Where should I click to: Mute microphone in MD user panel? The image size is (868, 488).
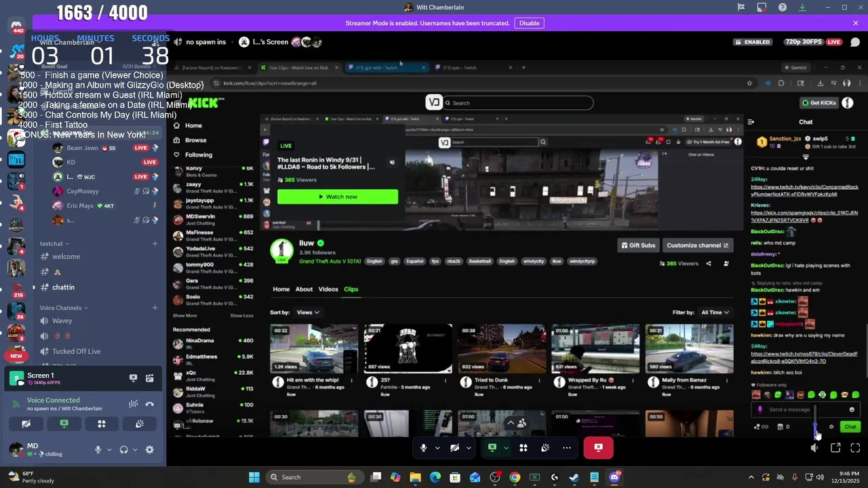98,449
